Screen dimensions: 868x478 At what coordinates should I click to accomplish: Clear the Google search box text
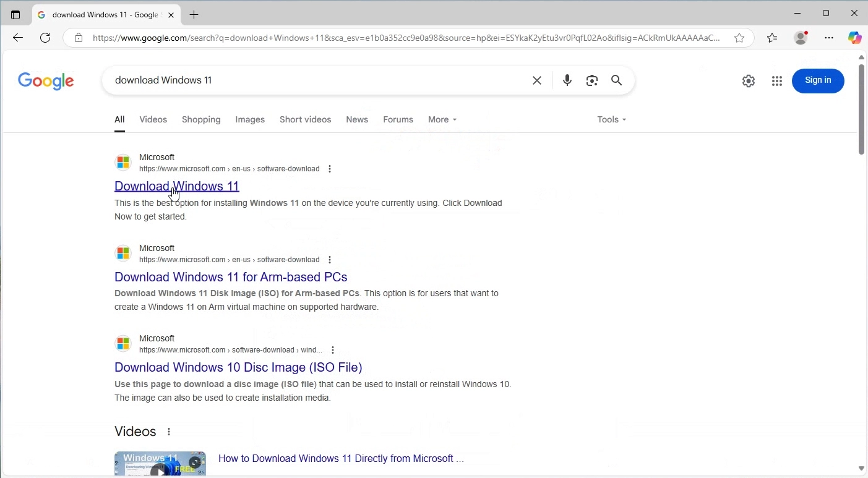538,80
